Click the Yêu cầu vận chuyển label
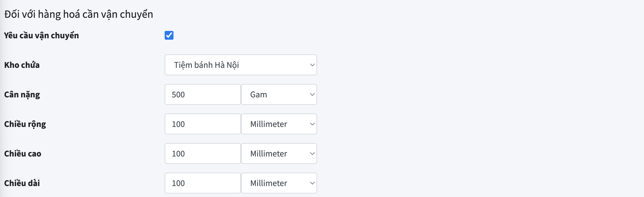Viewport: 644px width, 197px height. [x=41, y=36]
